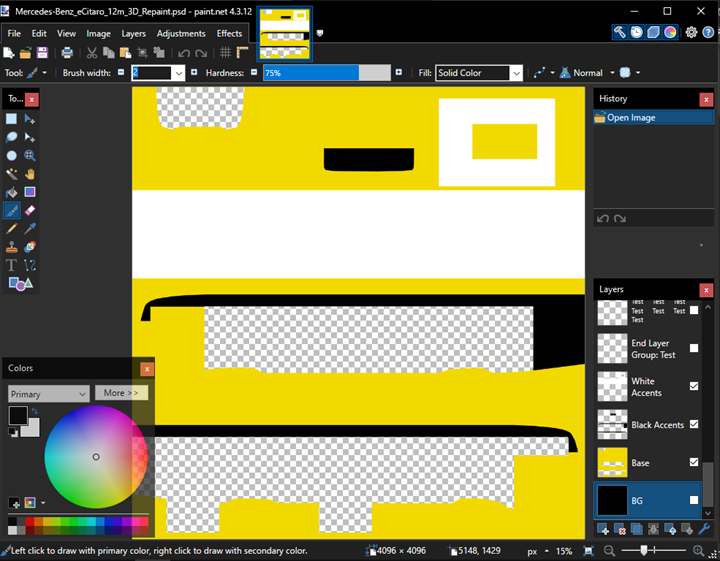The height and width of the screenshot is (561, 720).
Task: Select the Eraser tool
Action: 30,211
